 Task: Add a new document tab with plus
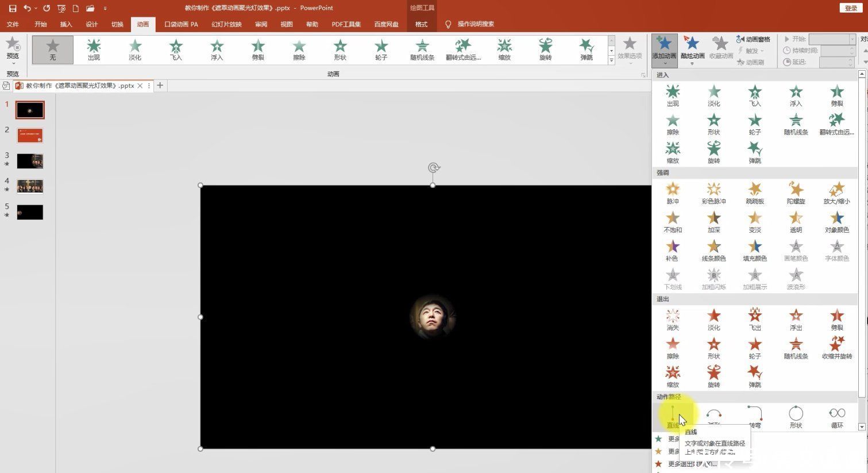click(x=160, y=86)
